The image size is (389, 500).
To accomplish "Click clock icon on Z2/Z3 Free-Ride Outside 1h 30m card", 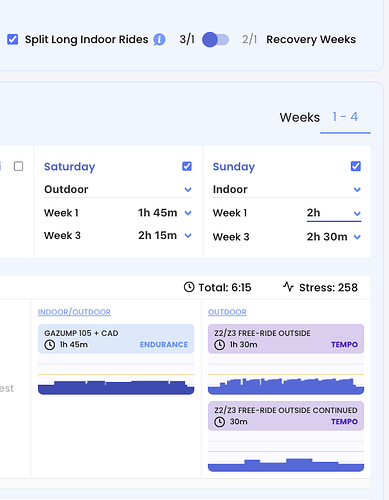I will tap(219, 345).
